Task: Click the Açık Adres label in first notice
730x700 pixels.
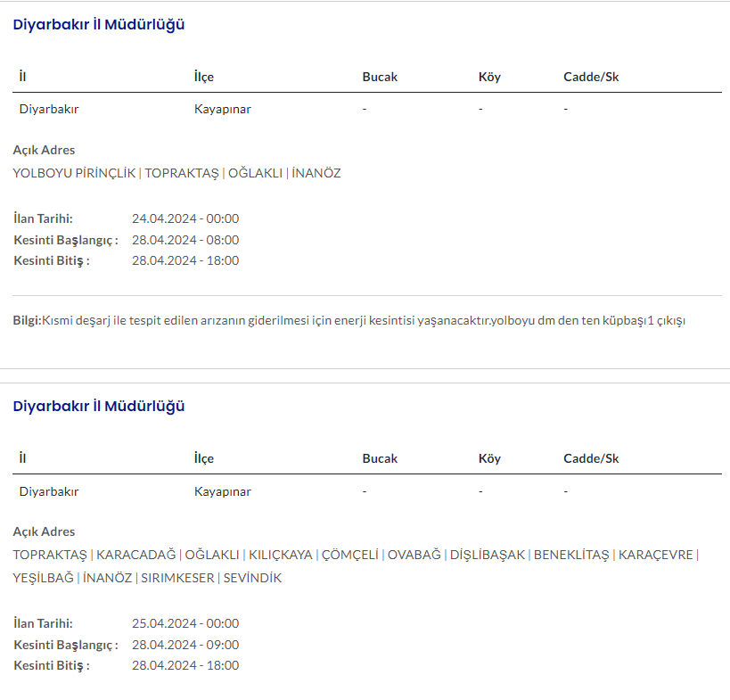Action: (x=44, y=150)
